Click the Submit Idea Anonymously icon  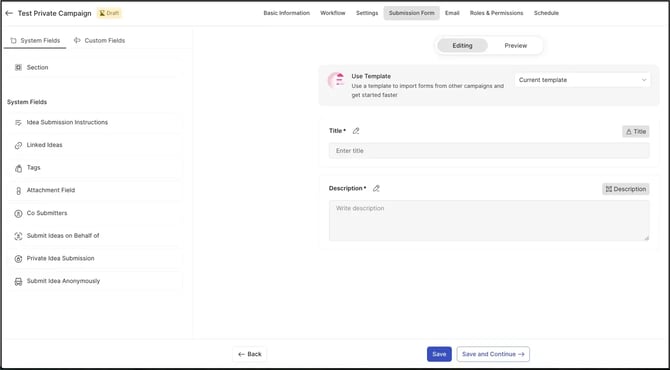pos(18,281)
